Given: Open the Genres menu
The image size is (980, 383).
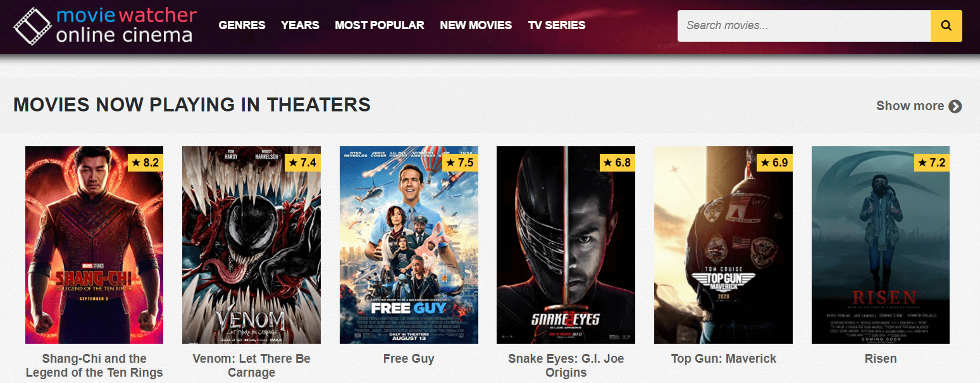Looking at the screenshot, I should 242,25.
